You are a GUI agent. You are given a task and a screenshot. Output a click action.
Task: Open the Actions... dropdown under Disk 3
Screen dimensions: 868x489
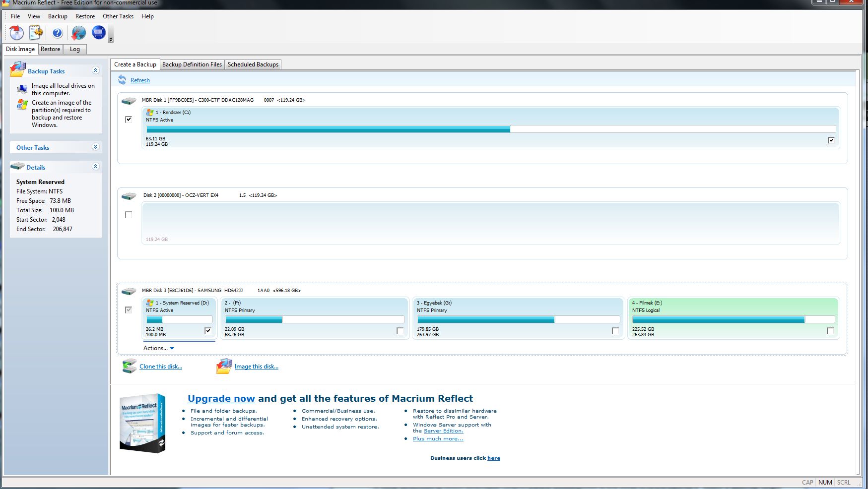[159, 348]
